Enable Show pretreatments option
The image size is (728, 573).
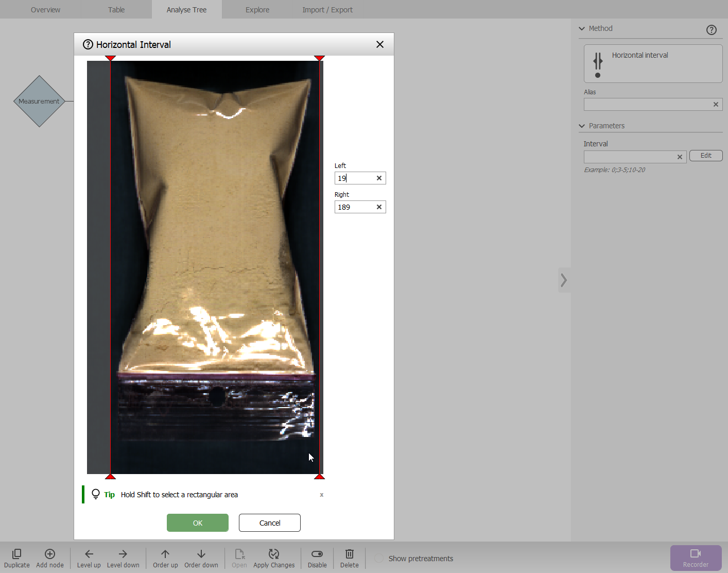point(379,559)
